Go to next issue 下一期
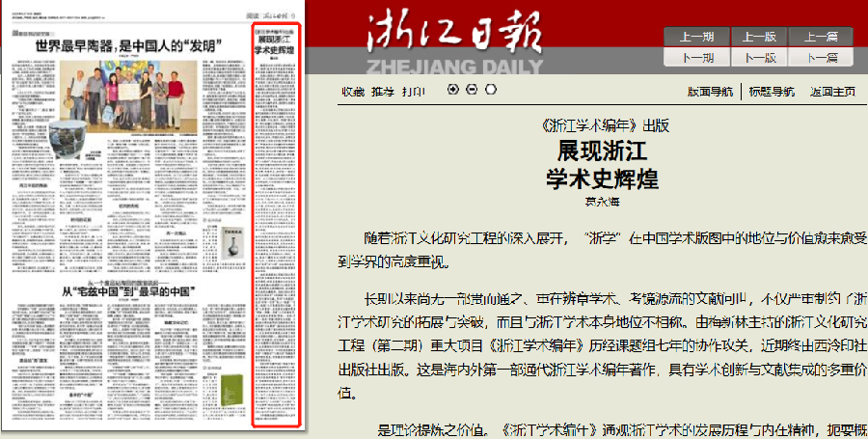868x439 pixels. (x=697, y=57)
